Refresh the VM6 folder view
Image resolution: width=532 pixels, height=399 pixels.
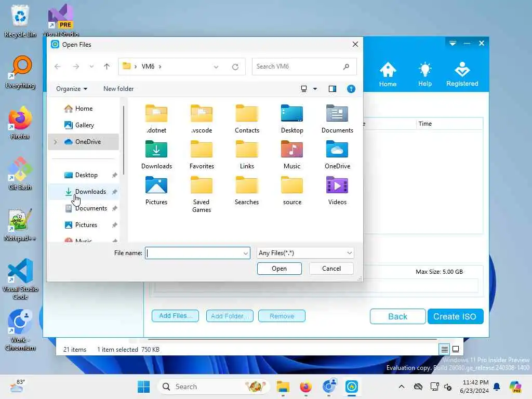[235, 67]
